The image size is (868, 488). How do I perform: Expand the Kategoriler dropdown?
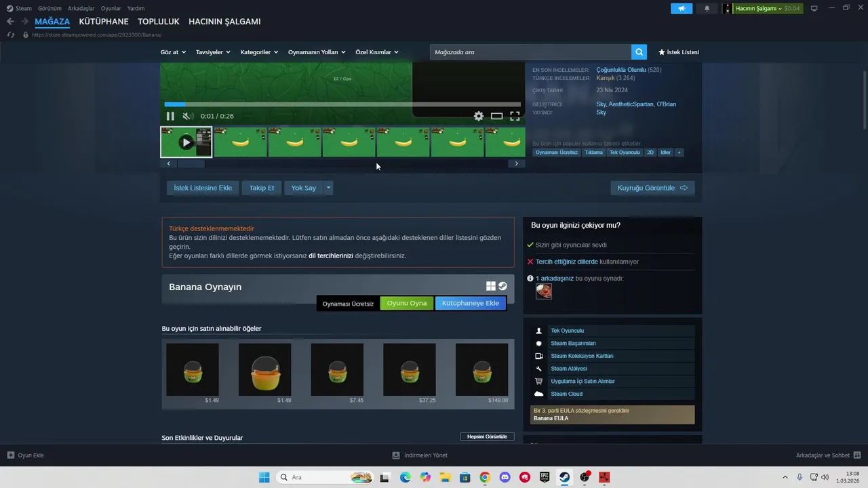259,52
